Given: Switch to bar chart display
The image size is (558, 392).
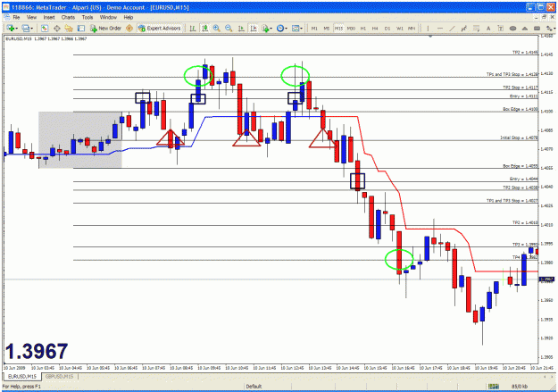Looking at the screenshot, I should coord(193,28).
